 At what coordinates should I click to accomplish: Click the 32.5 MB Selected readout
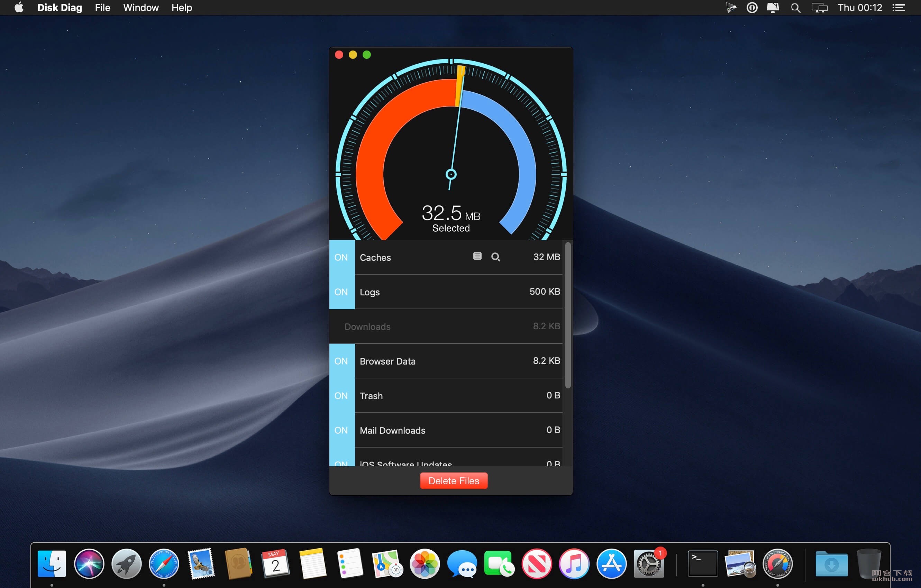click(x=451, y=218)
